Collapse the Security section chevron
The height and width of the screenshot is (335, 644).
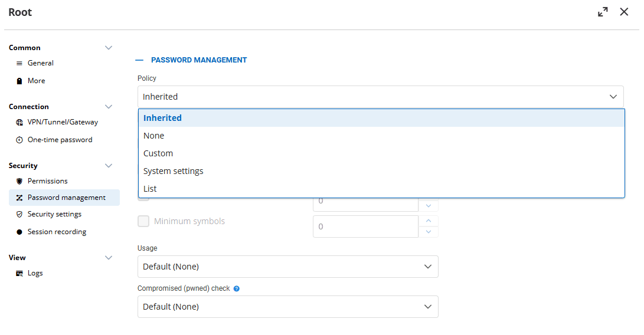[x=109, y=166]
